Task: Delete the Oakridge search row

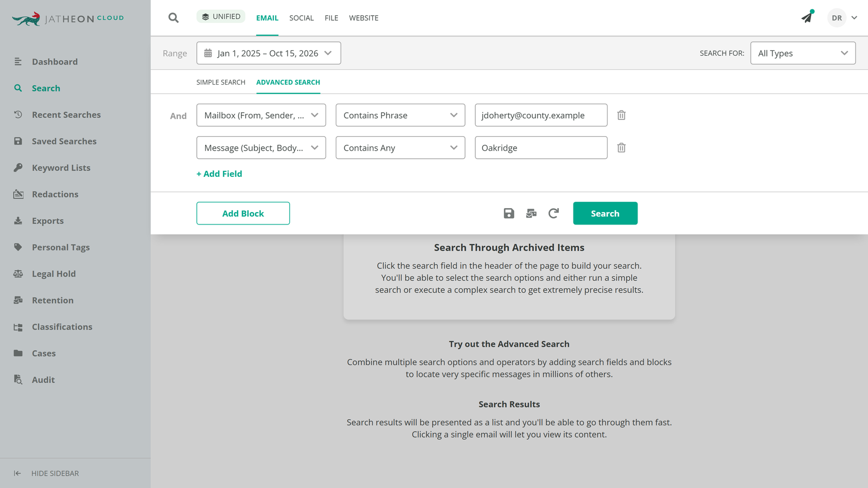Action: pos(622,147)
